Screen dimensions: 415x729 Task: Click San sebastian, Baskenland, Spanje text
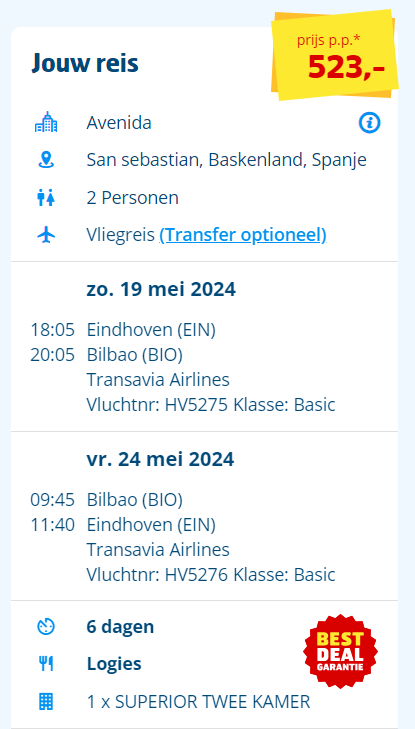coord(226,160)
